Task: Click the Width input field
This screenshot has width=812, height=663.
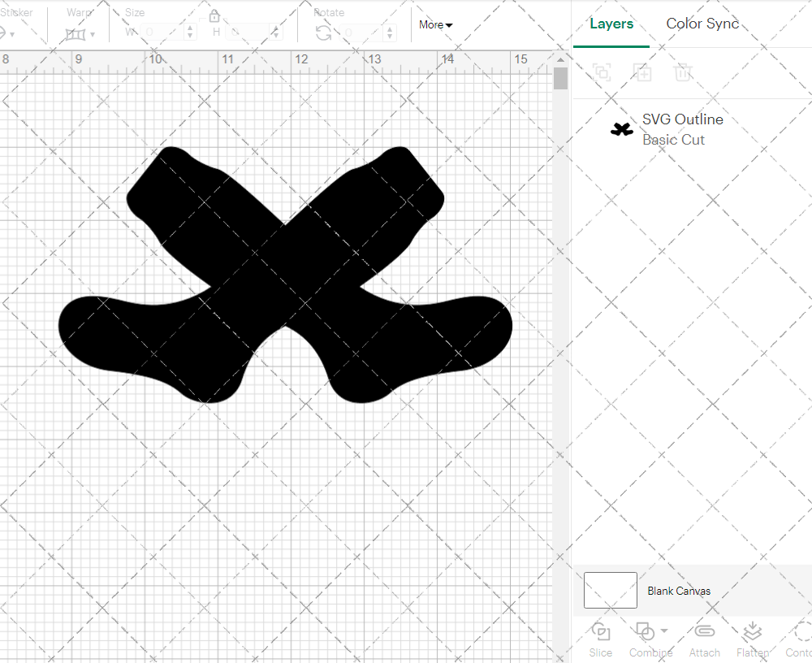Action: (x=164, y=32)
